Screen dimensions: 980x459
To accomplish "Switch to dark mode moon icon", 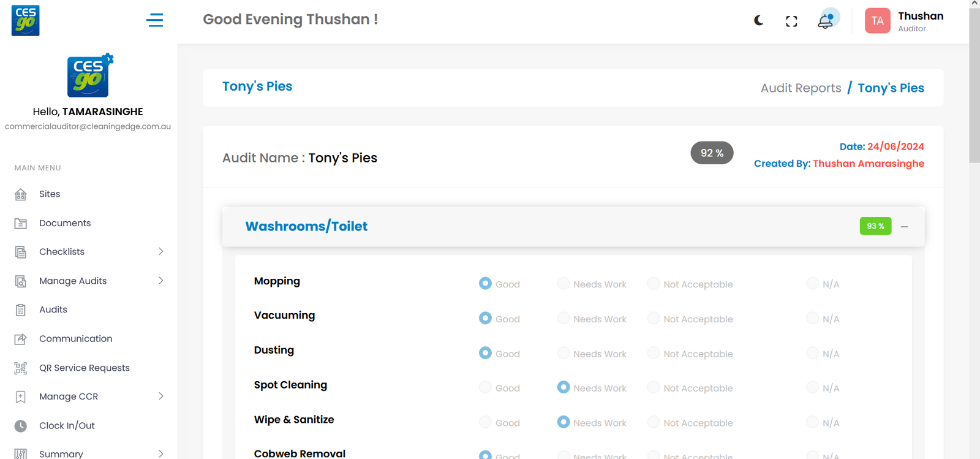I will point(758,21).
